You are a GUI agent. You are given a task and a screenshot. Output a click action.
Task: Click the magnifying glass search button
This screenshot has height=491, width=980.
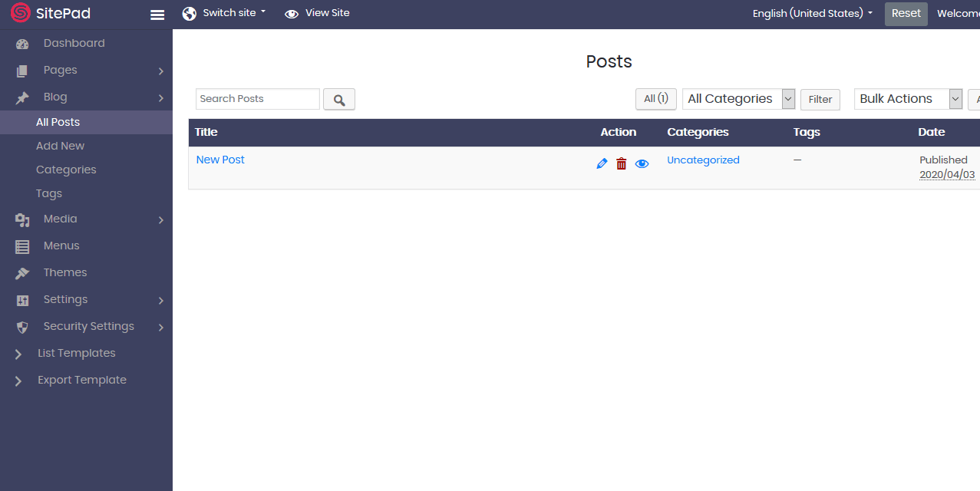coord(339,100)
